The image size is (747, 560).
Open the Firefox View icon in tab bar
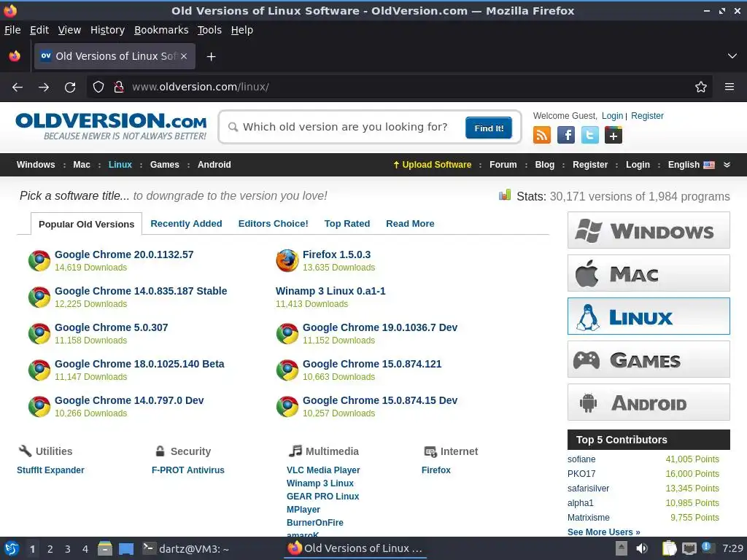pos(15,56)
